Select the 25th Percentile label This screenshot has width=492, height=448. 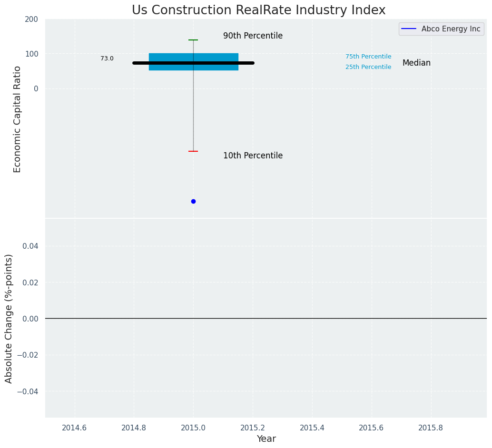[x=368, y=67]
